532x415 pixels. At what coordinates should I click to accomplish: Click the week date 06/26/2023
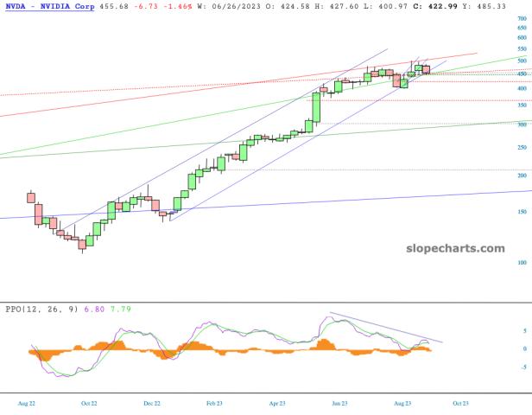coord(235,6)
